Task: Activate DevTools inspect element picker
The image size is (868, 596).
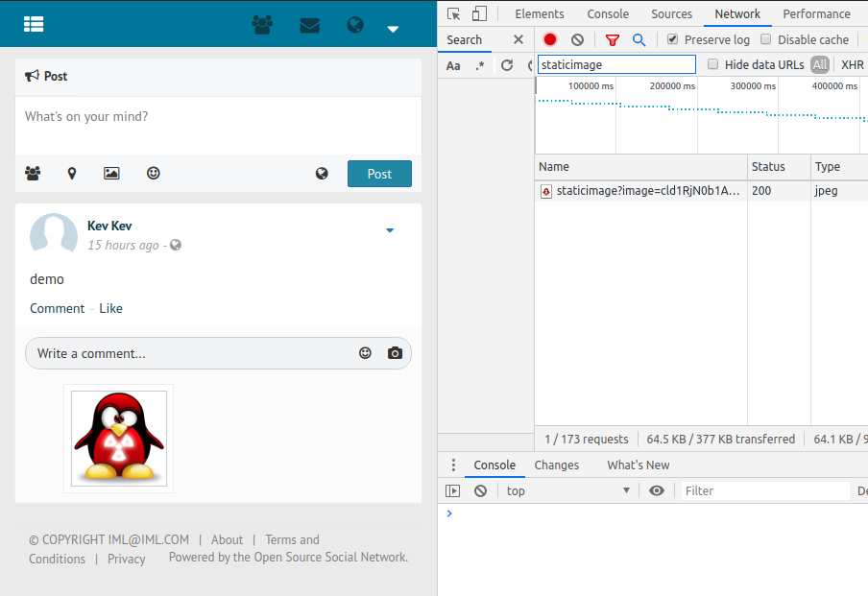Action: pyautogui.click(x=454, y=13)
